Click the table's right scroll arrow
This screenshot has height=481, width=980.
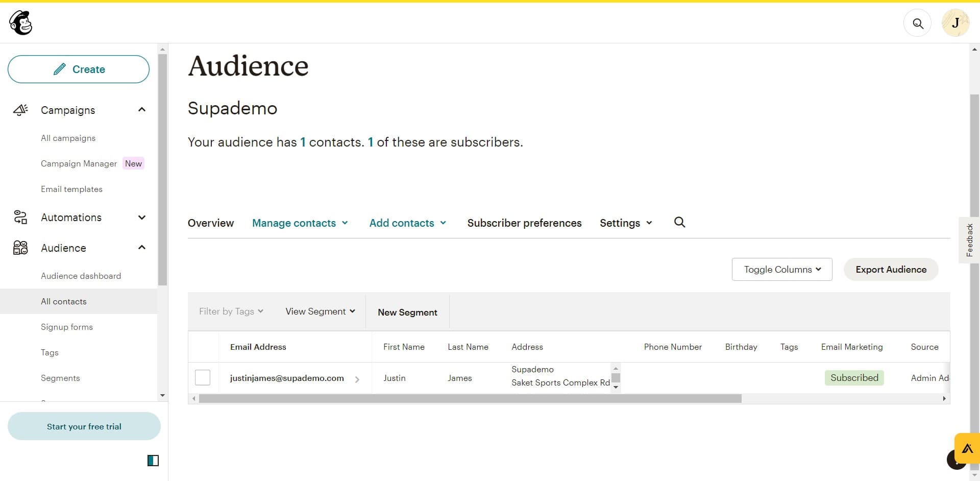click(x=944, y=399)
